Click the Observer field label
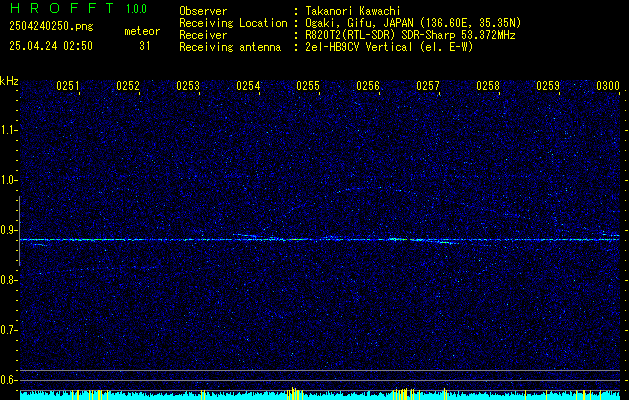Viewport: 629px width, 400px height. (203, 11)
